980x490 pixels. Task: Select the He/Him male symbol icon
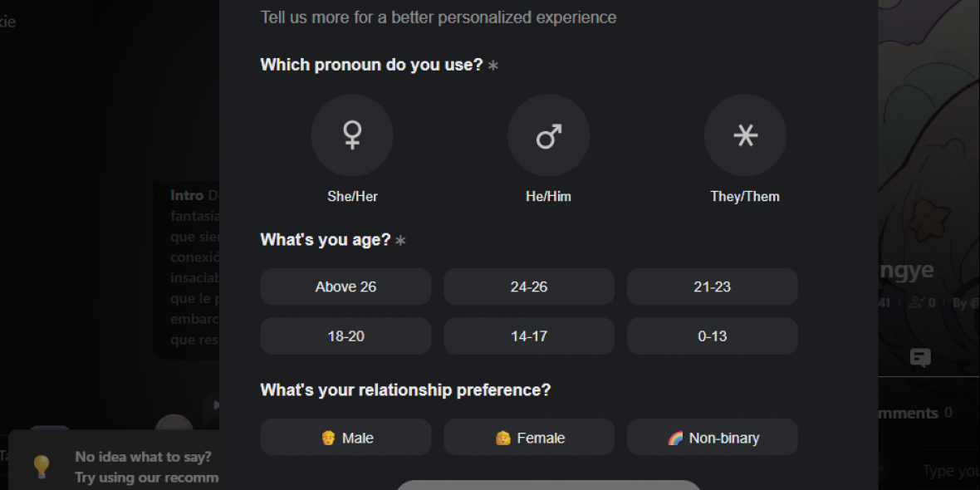548,135
